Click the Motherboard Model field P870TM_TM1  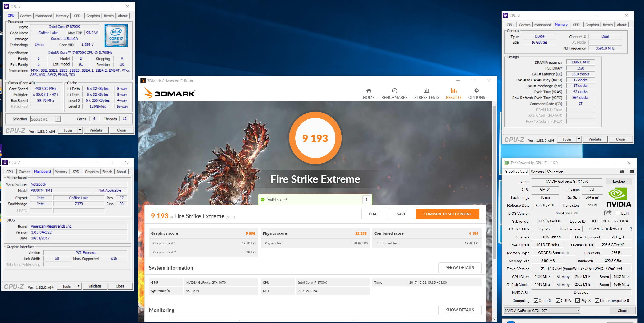tap(61, 190)
